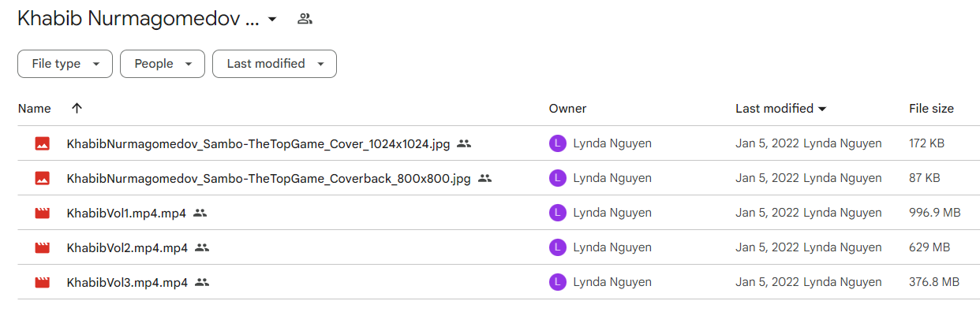Sort by the Name column header
Viewport: 980px width, 312px height.
[x=35, y=109]
